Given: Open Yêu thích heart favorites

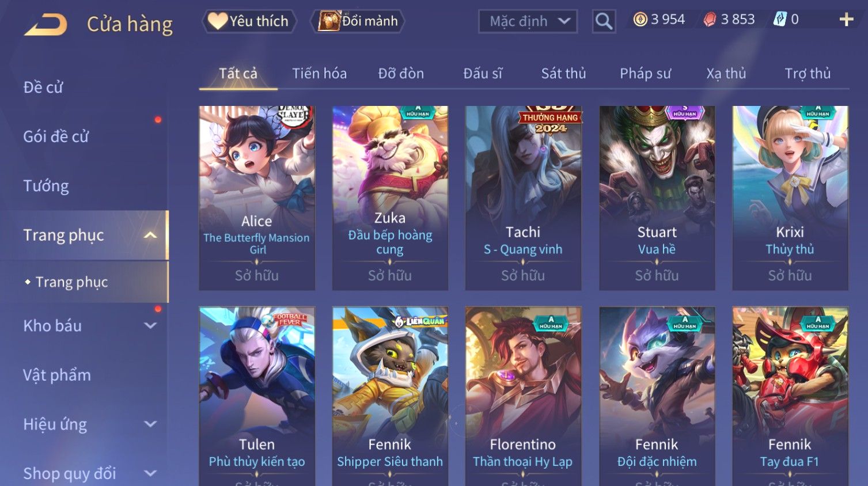Looking at the screenshot, I should point(249,21).
